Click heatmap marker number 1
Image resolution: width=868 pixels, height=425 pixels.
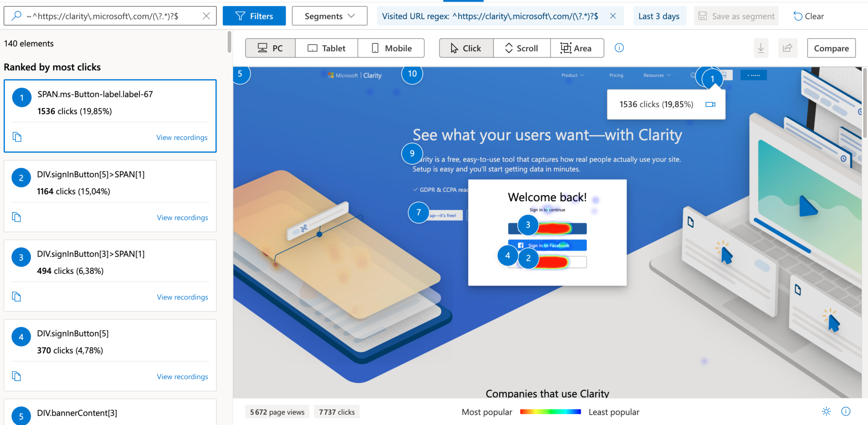712,78
